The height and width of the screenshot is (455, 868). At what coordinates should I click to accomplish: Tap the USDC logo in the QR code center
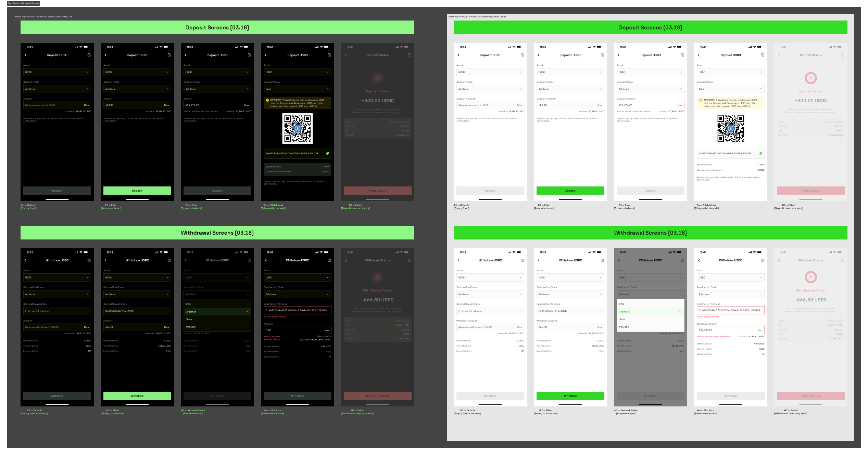[297, 129]
